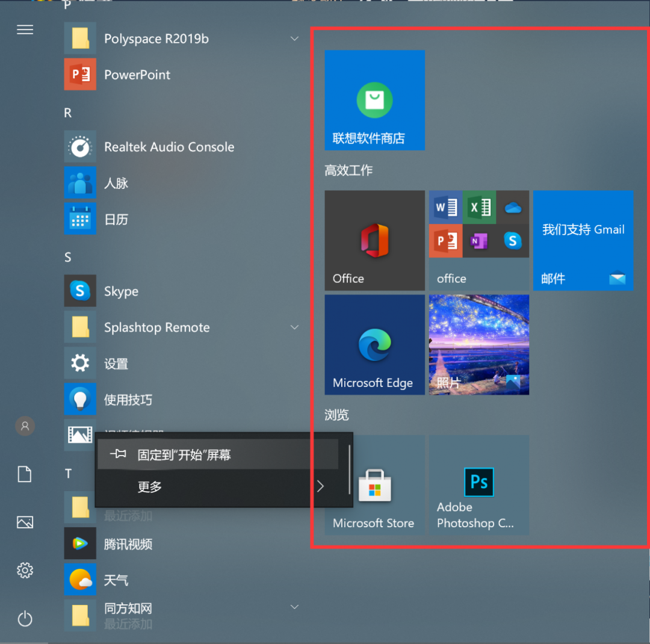Image resolution: width=650 pixels, height=644 pixels.
Task: Open 同方知网 folder
Action: [x=182, y=615]
